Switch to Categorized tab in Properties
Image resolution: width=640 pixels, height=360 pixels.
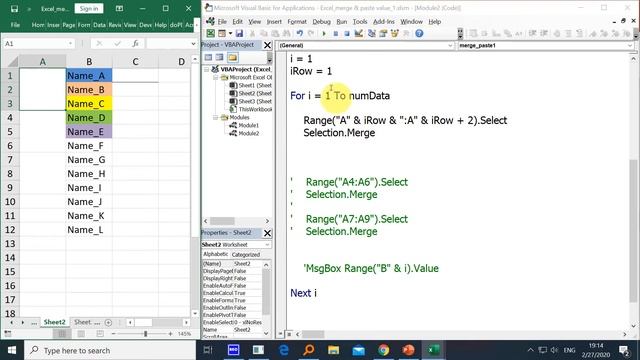246,255
